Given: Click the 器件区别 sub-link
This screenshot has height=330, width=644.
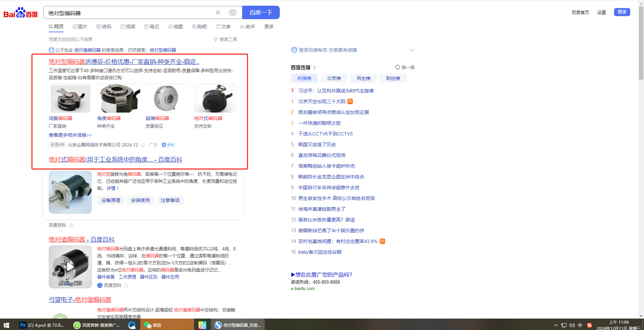Looking at the screenshot, I should (x=149, y=277).
